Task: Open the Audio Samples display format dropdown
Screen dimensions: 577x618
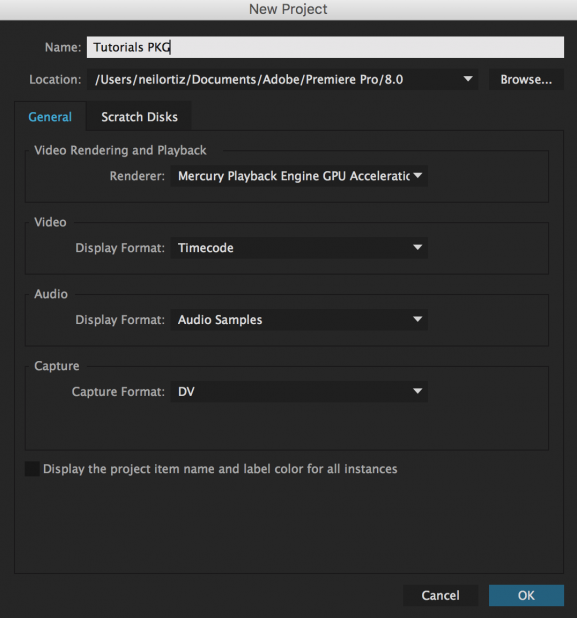Action: (299, 320)
